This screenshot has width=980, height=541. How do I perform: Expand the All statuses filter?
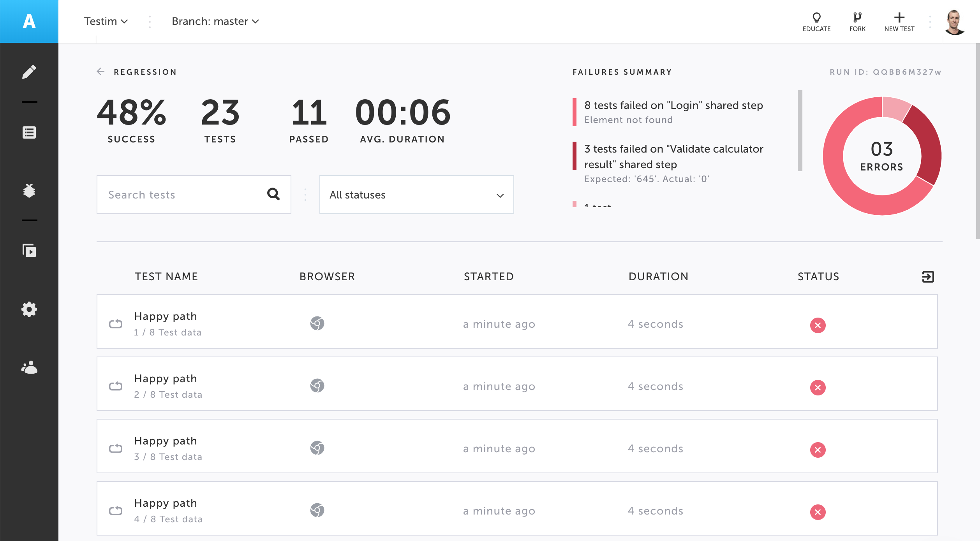pyautogui.click(x=416, y=195)
